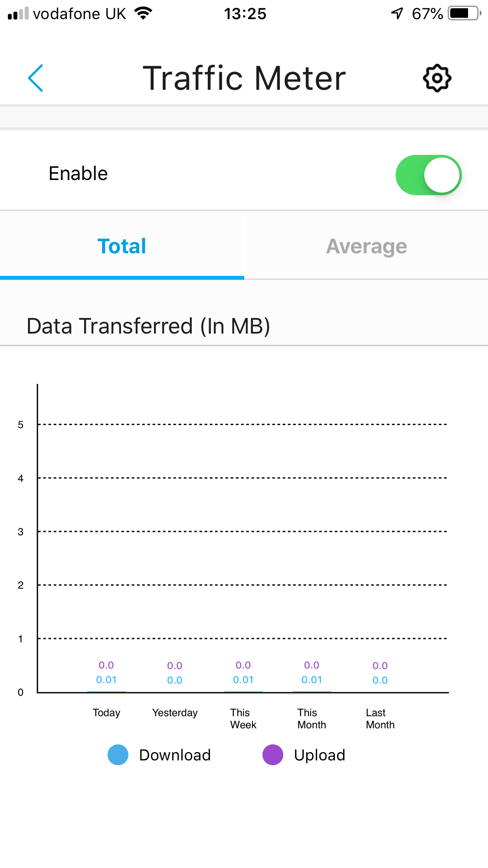Select the This Week column label
The width and height of the screenshot is (488, 868).
point(243,719)
